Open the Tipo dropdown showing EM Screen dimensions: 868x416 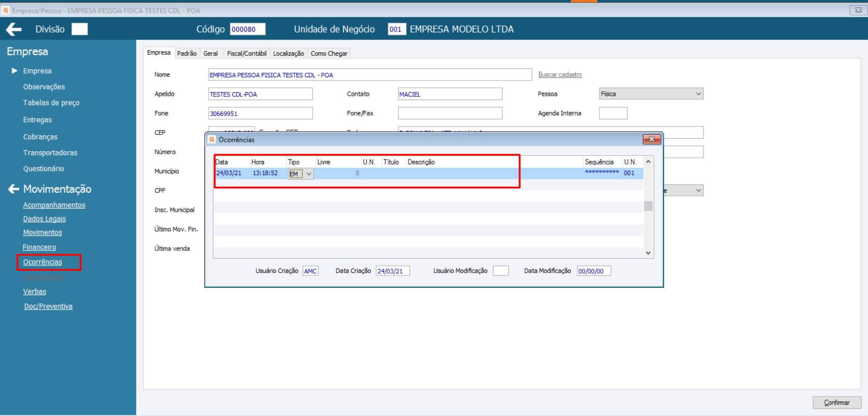pos(300,174)
